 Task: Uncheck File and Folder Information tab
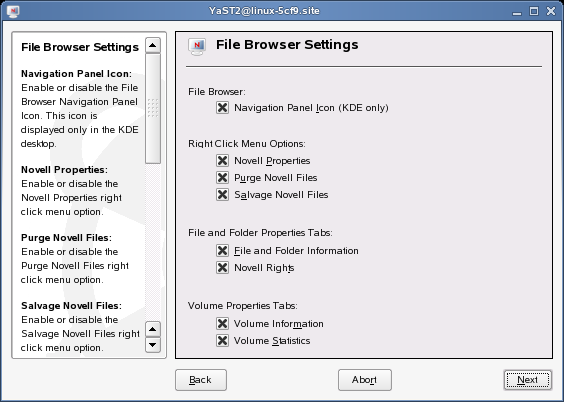click(222, 251)
